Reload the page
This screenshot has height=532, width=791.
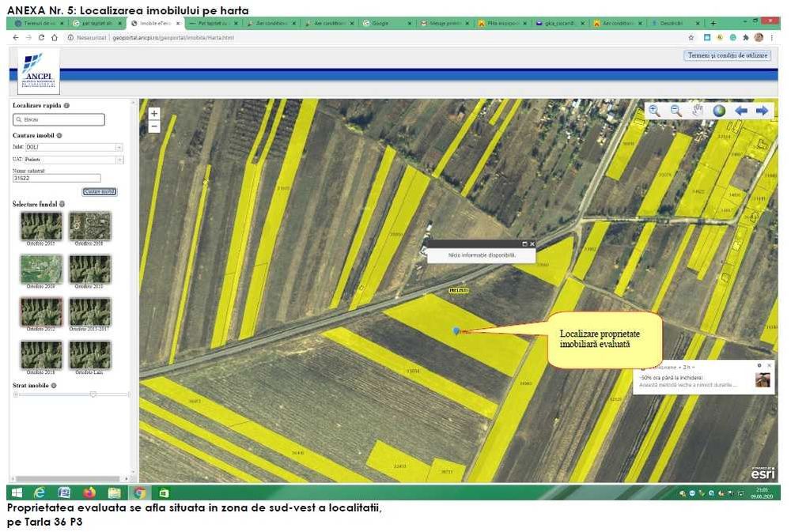coord(41,37)
